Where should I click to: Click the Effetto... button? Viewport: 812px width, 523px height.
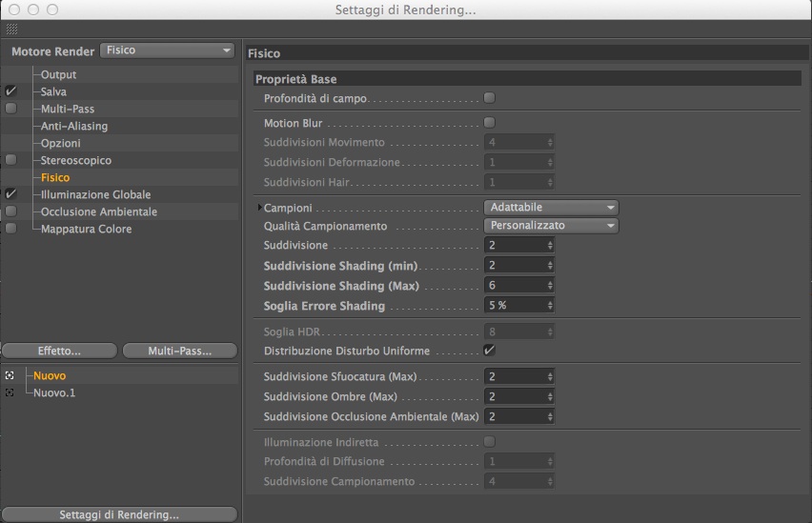pyautogui.click(x=59, y=351)
